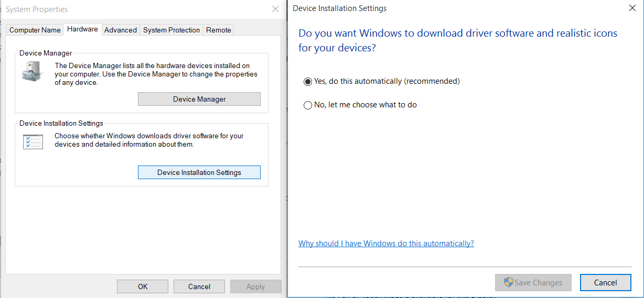
Task: Click Save Changes with shield icon
Action: pyautogui.click(x=533, y=282)
